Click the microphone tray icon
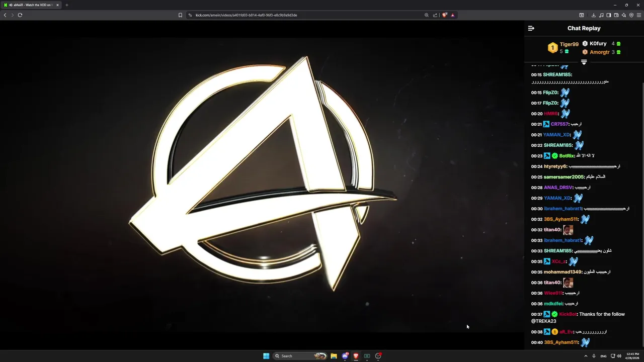Image resolution: width=644 pixels, height=362 pixels. tap(594, 356)
